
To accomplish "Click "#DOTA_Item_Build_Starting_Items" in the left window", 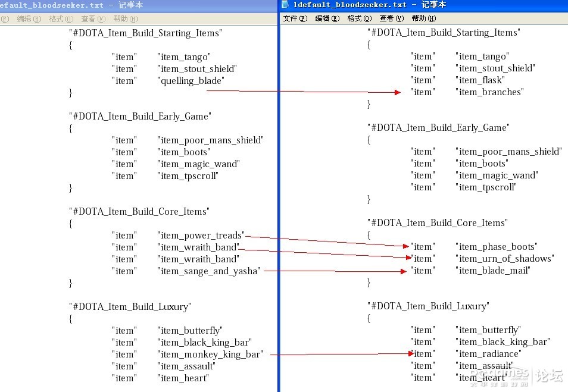I will coord(146,33).
